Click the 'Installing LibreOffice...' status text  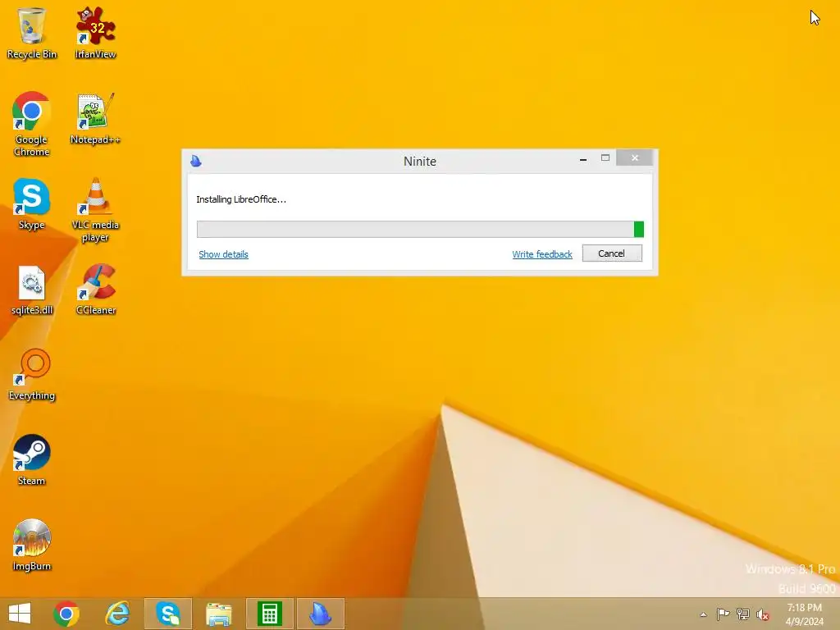tap(241, 199)
